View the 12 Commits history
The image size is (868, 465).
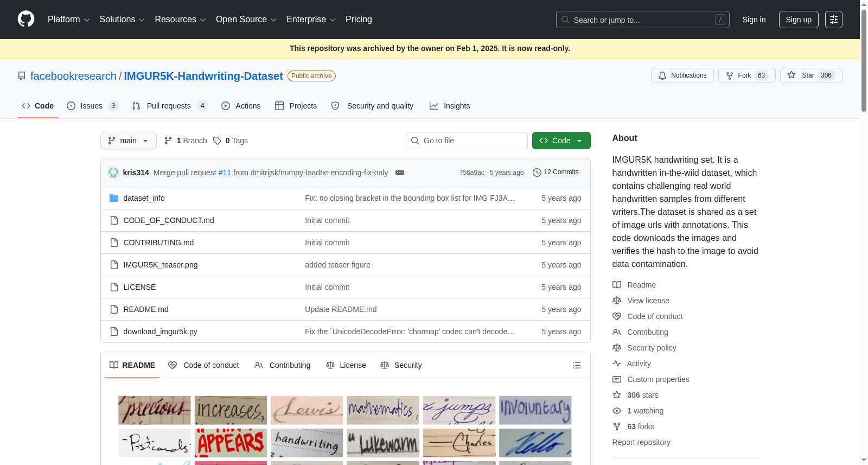click(x=556, y=172)
